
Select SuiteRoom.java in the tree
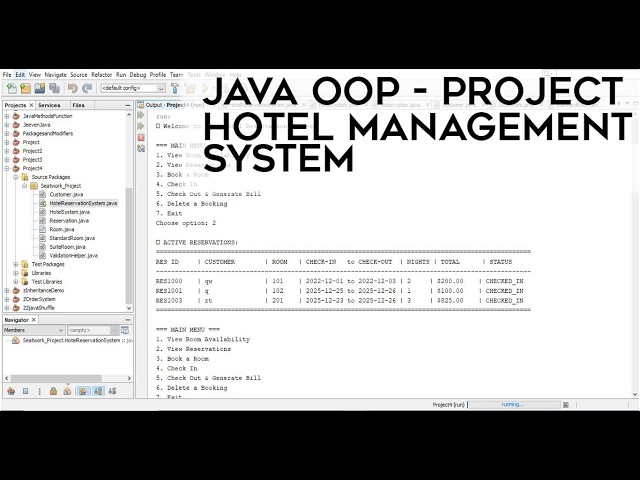click(67, 247)
